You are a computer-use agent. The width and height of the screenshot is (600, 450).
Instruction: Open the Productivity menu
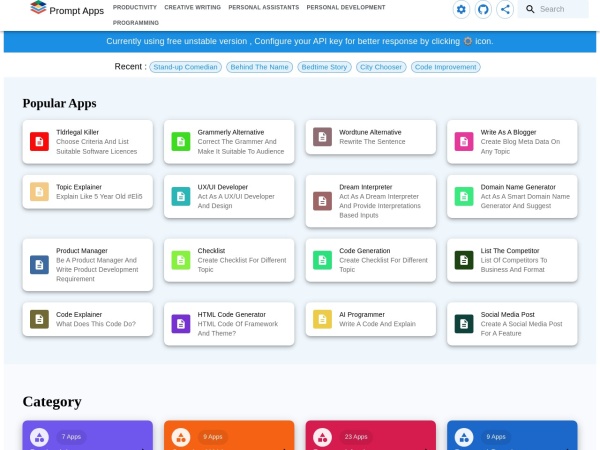point(134,7)
